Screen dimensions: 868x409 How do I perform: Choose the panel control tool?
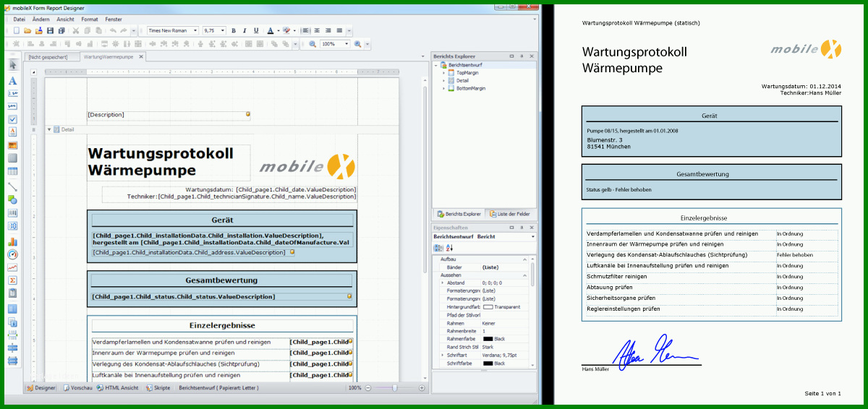12,158
